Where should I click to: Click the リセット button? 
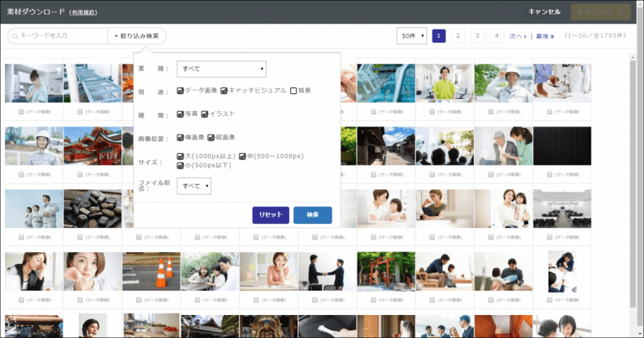click(271, 215)
